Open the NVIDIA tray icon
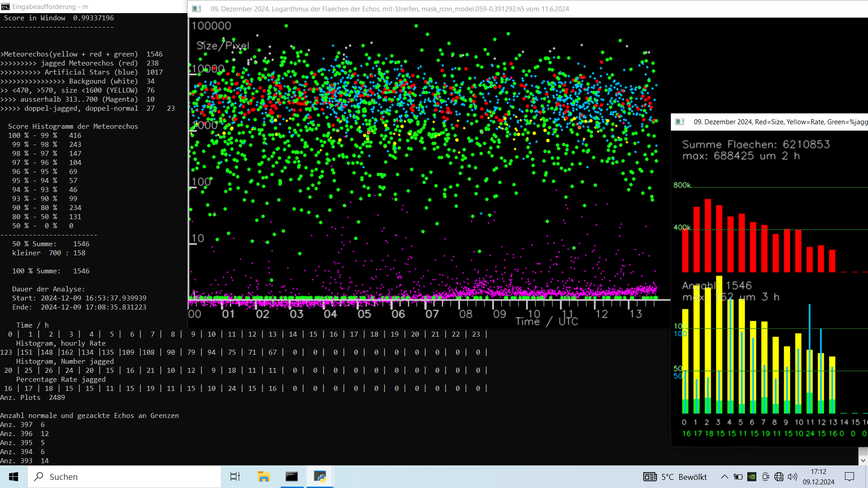The height and width of the screenshot is (488, 868). (x=752, y=477)
